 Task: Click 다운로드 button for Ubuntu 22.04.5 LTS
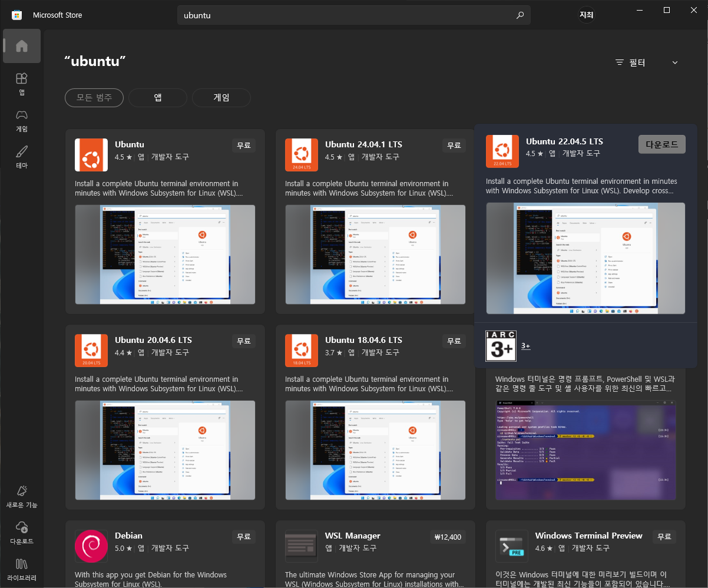[x=662, y=144]
